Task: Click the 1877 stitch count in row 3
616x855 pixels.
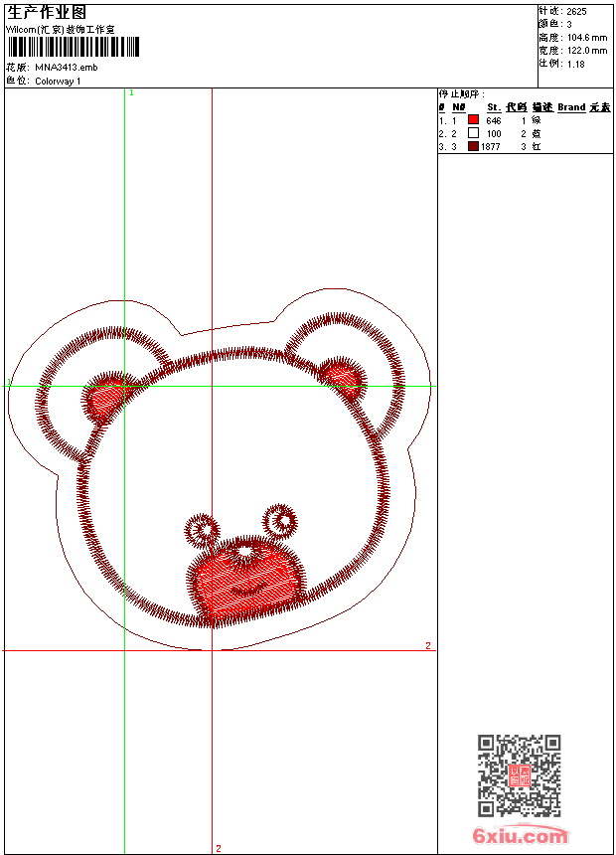Action: [491, 146]
